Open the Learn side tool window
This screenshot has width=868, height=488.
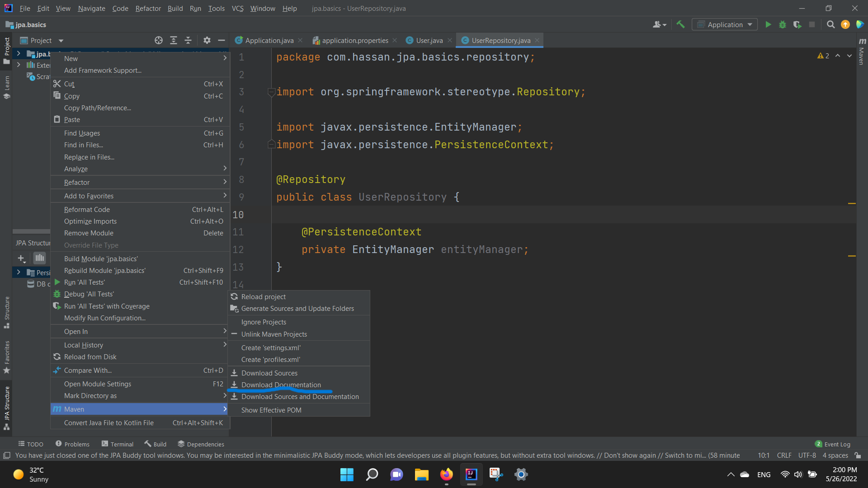click(7, 87)
